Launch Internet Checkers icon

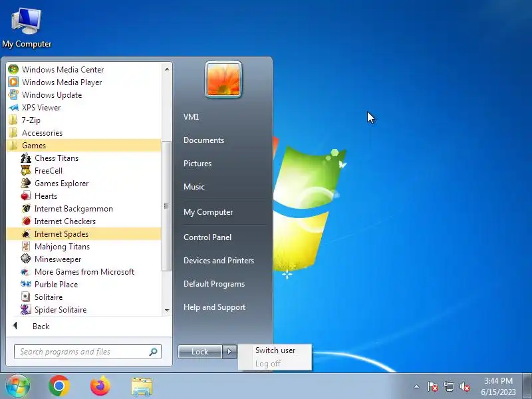click(x=26, y=221)
